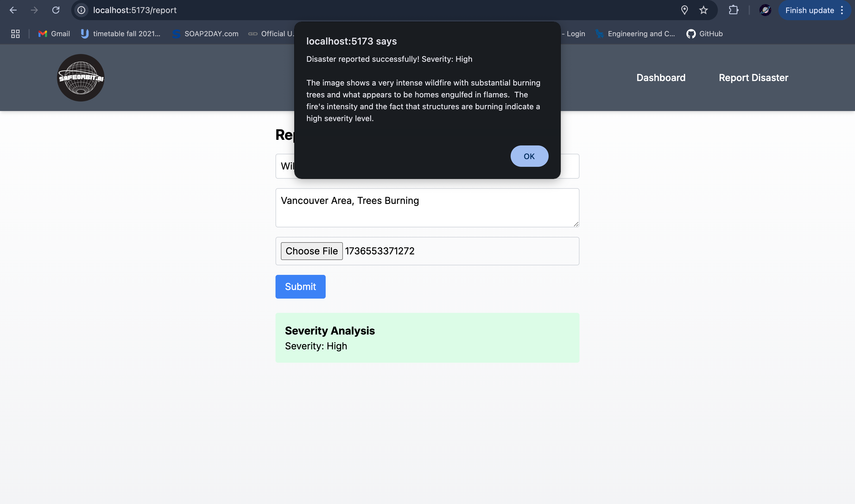855x504 pixels.
Task: Open the Chrome three-dot menu
Action: 842,10
